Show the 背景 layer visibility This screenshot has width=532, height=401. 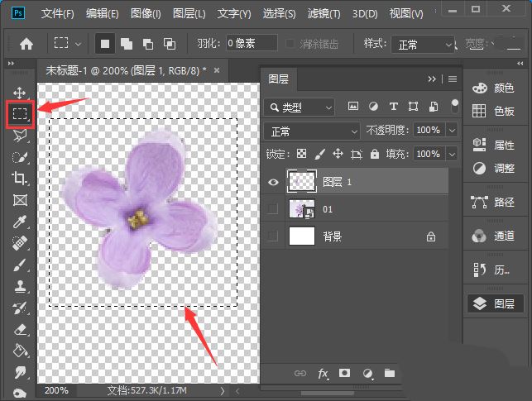273,236
